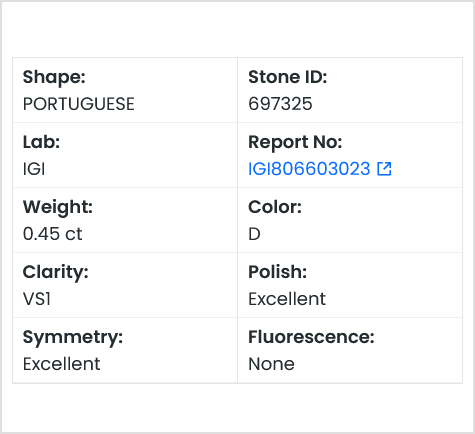
Task: Click the Symmetry value Excellent
Action: pyautogui.click(x=61, y=364)
